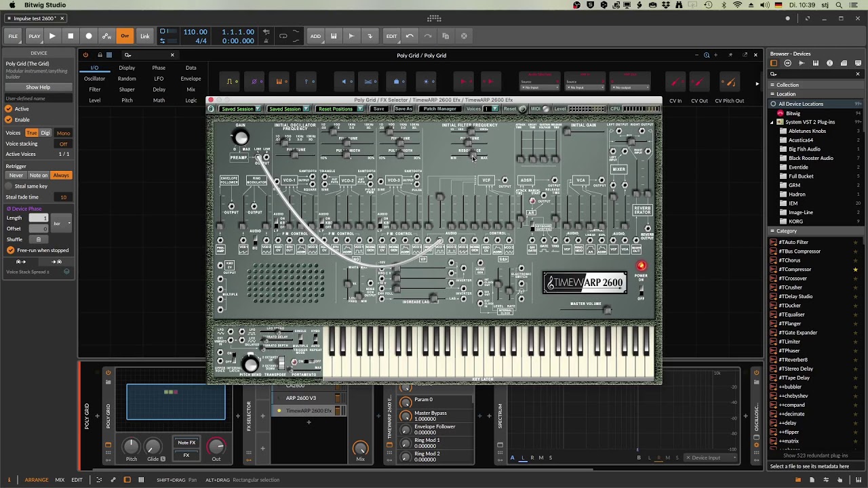
Task: Arm global record button in transport
Action: click(x=89, y=36)
